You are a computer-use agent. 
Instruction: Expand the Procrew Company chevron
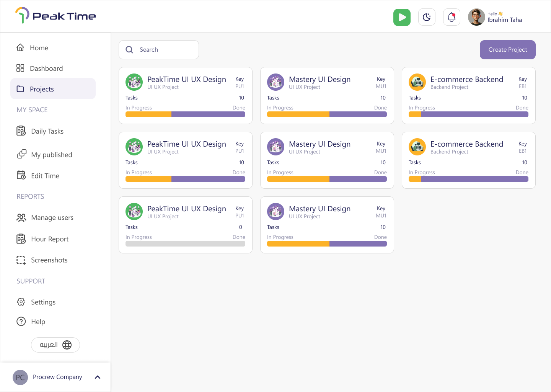(98, 377)
